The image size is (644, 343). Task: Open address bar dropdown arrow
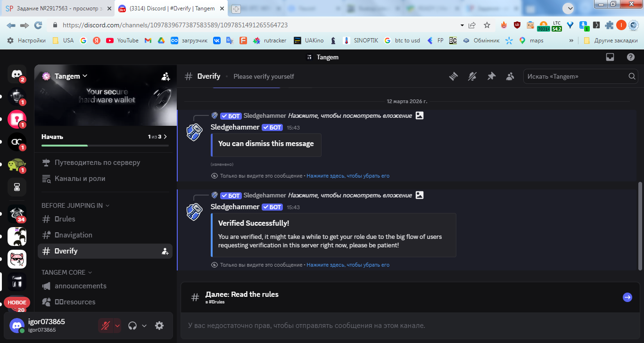pyautogui.click(x=462, y=25)
